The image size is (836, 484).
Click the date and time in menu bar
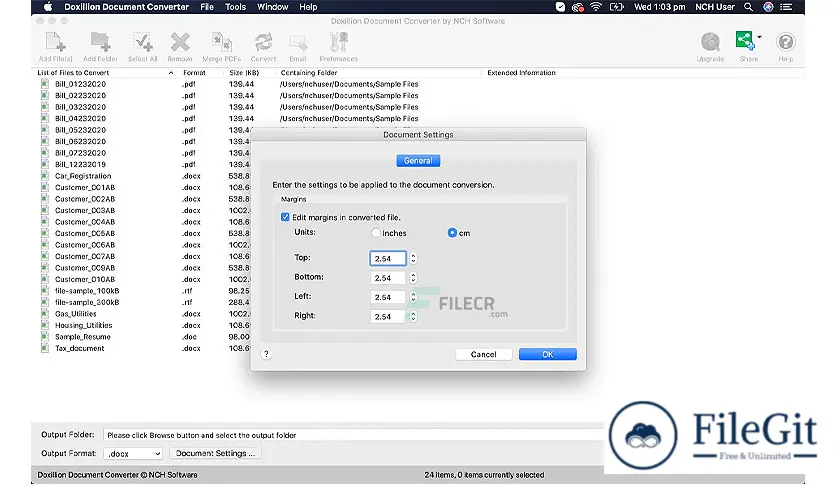point(660,7)
